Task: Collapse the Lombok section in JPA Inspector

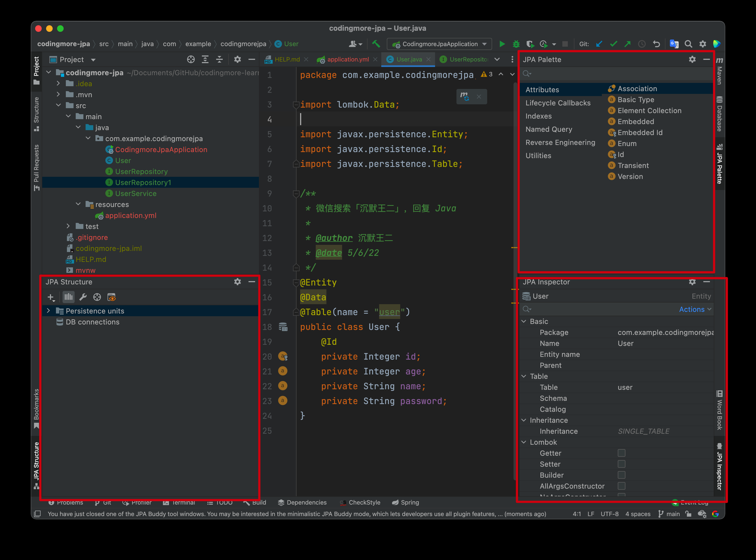Action: tap(524, 442)
